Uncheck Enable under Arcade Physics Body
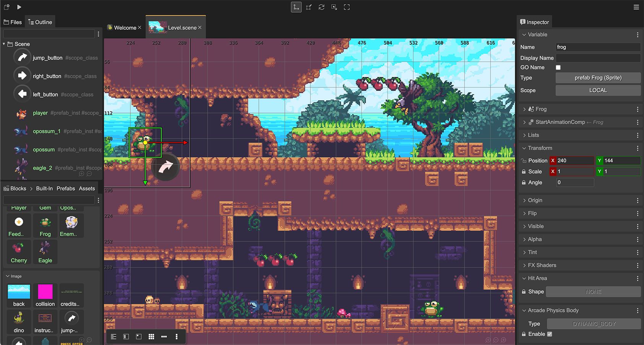 [x=550, y=334]
